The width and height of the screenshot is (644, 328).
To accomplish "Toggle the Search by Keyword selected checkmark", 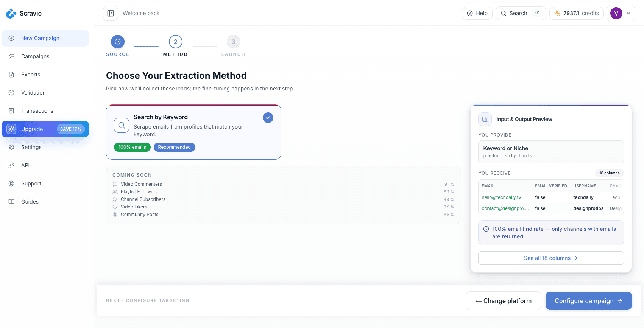I will click(x=268, y=118).
